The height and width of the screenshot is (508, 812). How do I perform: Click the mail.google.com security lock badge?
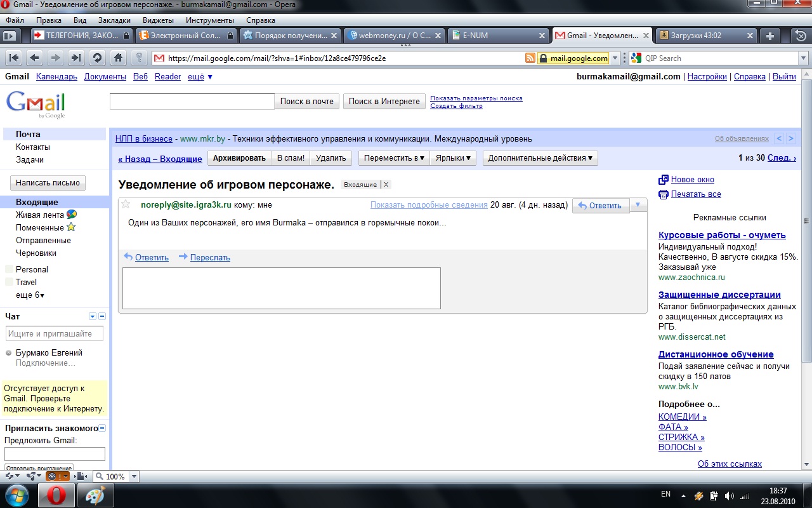(573, 58)
